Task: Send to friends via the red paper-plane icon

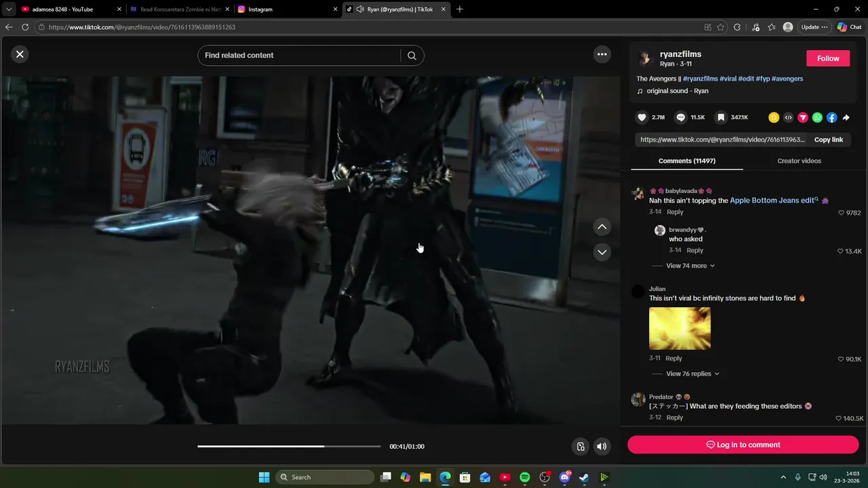Action: point(803,117)
